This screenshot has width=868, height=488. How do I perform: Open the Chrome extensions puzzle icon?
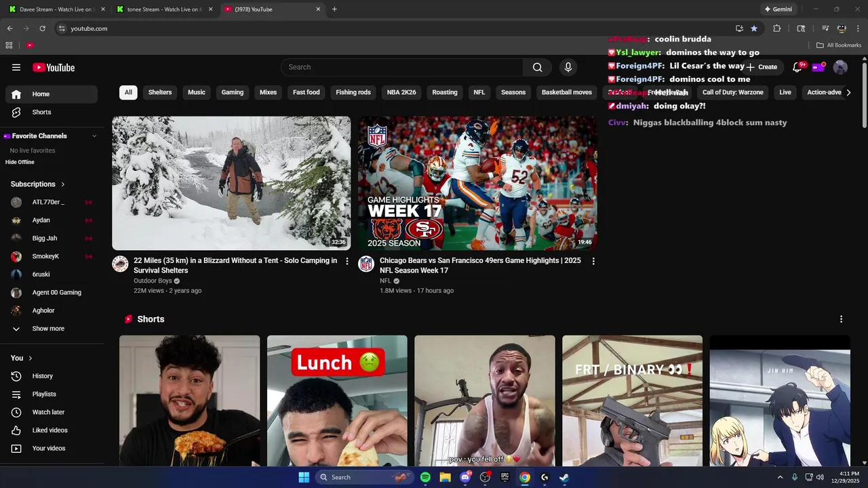click(776, 28)
